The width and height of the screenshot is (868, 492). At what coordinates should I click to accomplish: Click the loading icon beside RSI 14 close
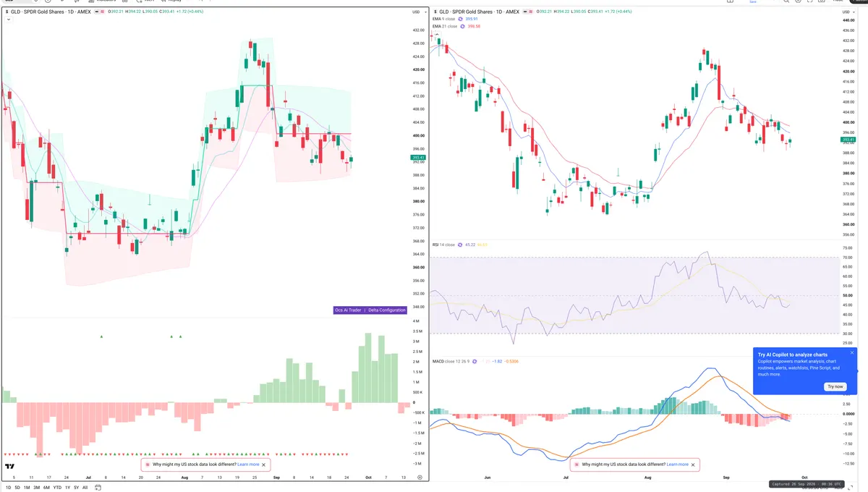460,245
